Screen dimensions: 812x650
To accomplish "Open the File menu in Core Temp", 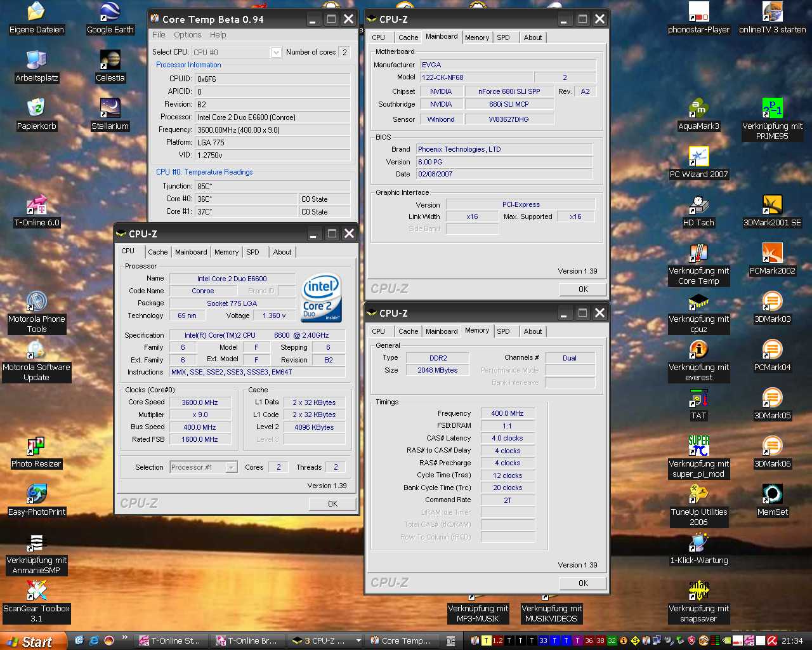I will pos(159,35).
